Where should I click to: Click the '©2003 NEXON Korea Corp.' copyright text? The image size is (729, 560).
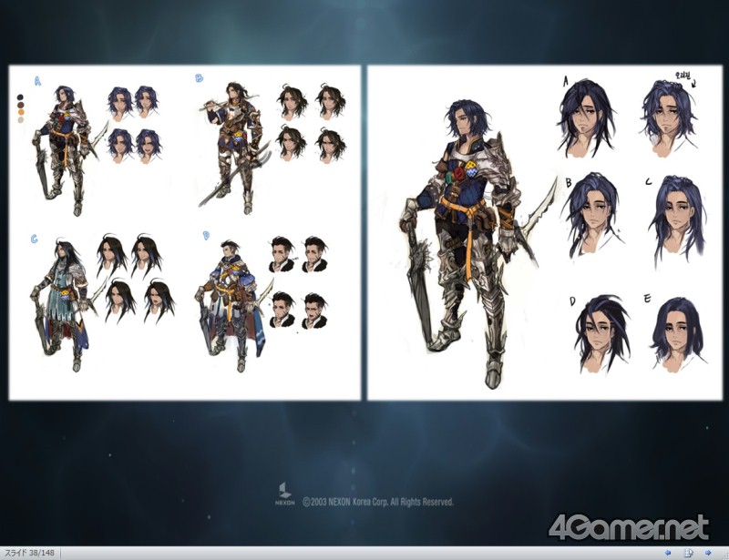click(377, 502)
